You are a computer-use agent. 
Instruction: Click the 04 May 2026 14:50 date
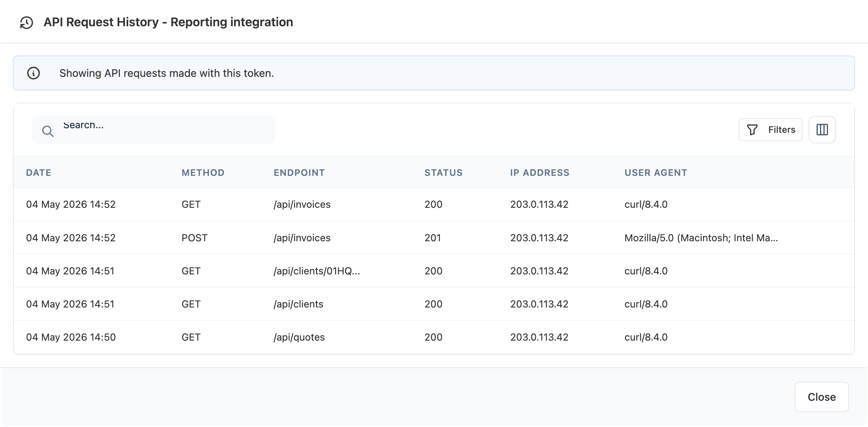[71, 337]
